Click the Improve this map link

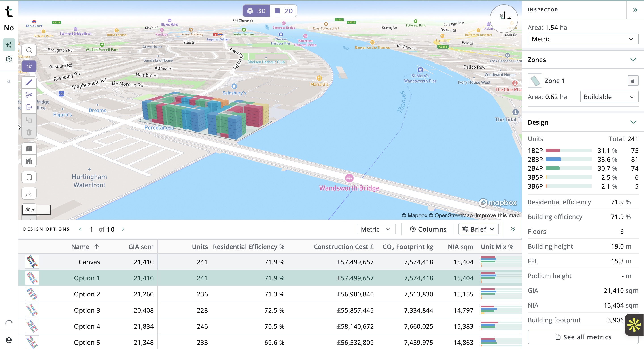[497, 215]
